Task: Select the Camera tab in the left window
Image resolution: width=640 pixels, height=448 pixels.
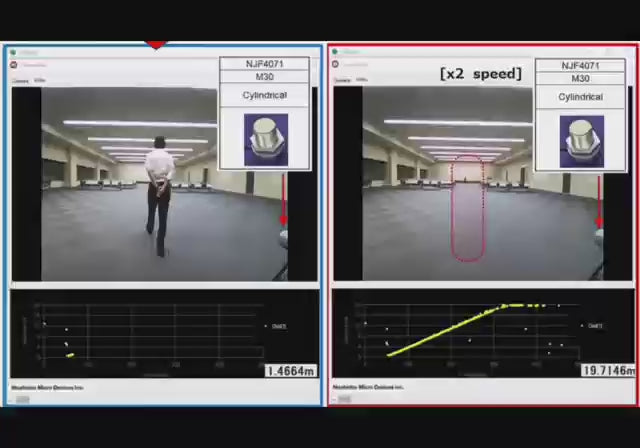Action: 20,81
